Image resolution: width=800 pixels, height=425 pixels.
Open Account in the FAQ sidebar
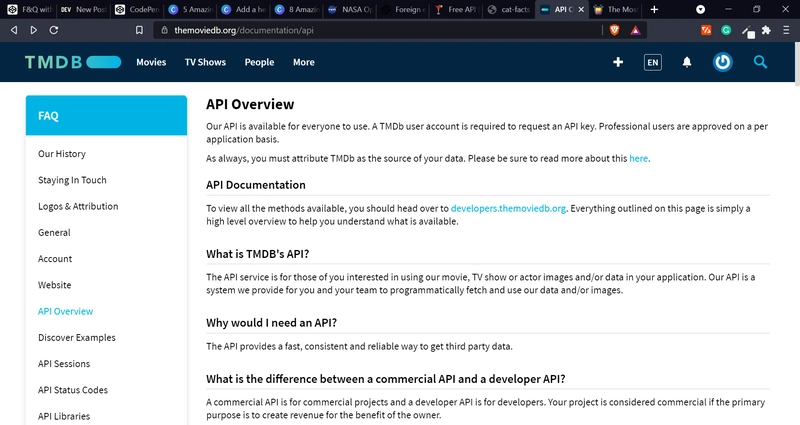click(55, 259)
